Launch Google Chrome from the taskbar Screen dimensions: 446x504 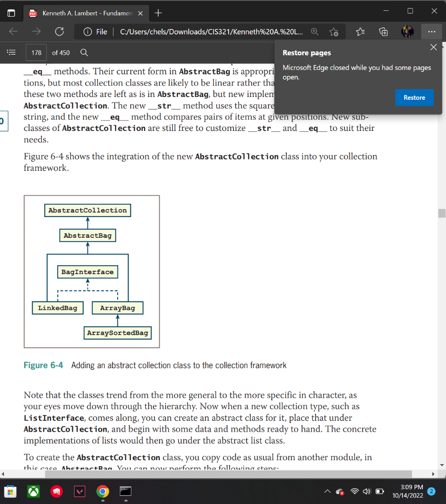(102, 492)
